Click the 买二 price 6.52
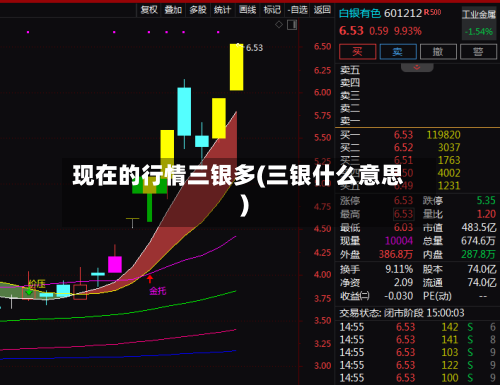 tap(403, 147)
